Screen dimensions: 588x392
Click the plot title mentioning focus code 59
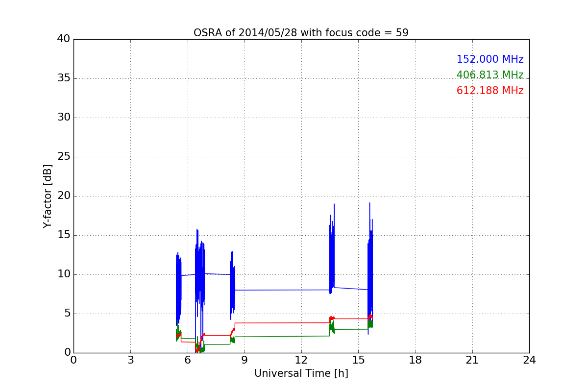[301, 33]
